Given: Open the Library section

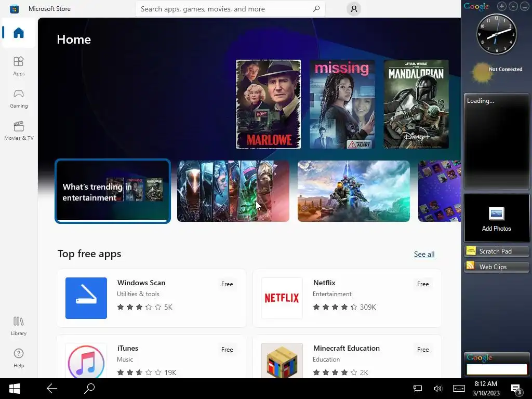Looking at the screenshot, I should [x=19, y=326].
